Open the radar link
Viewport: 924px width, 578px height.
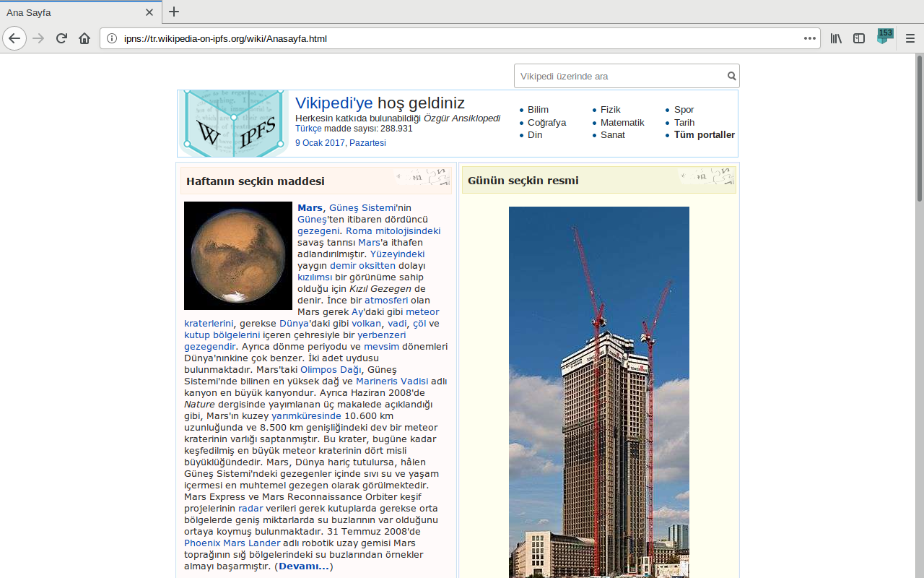[250, 509]
